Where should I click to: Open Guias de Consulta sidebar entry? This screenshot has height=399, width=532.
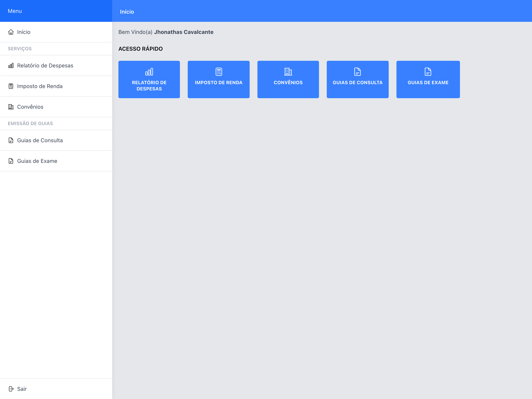tap(56, 140)
